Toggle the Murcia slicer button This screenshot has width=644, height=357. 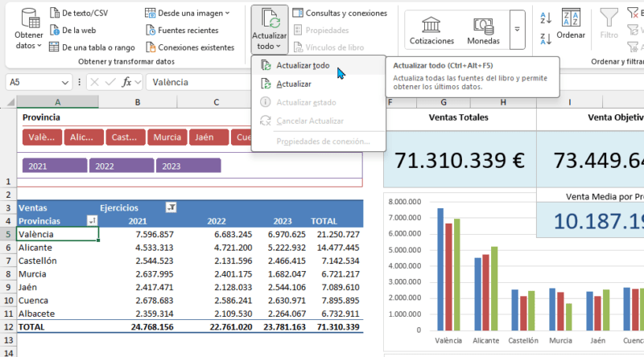click(167, 137)
